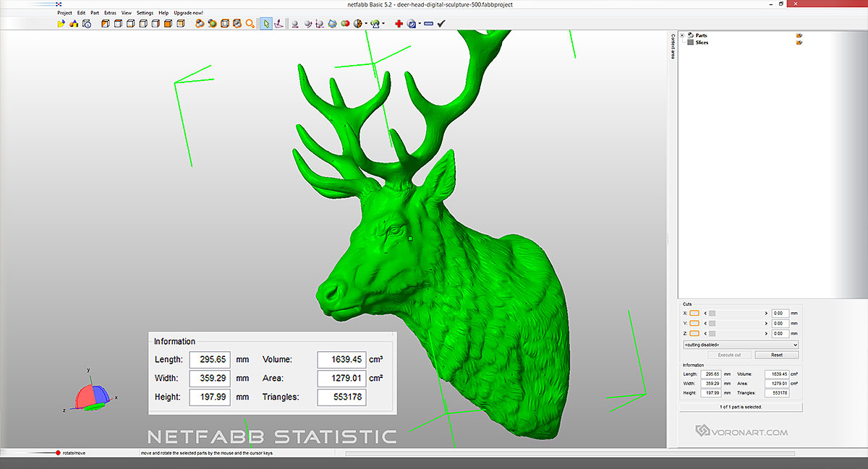Image resolution: width=868 pixels, height=469 pixels.
Task: Toggle the X axis cut checkbox
Action: [694, 313]
